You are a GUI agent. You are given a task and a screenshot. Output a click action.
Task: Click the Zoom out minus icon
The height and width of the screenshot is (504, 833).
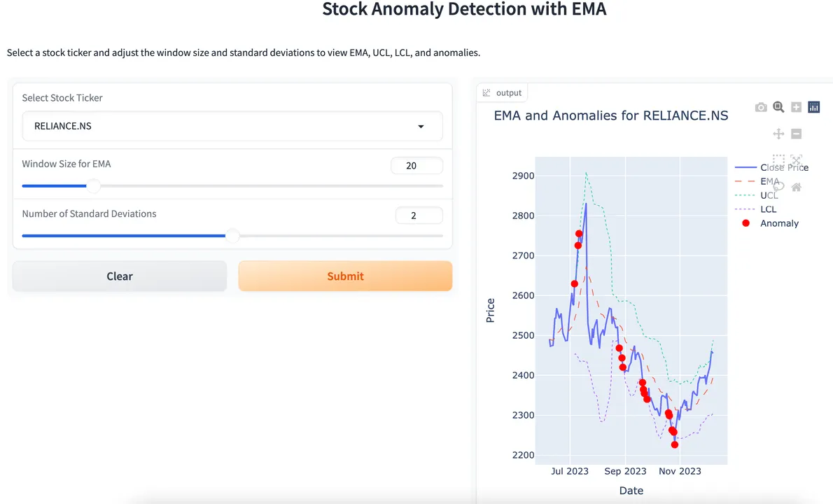point(796,134)
